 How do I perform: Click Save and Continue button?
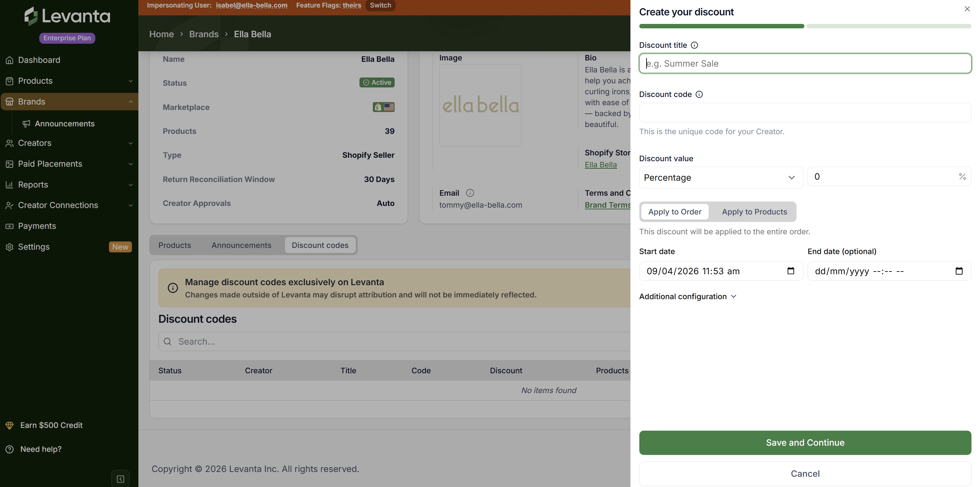pos(805,443)
